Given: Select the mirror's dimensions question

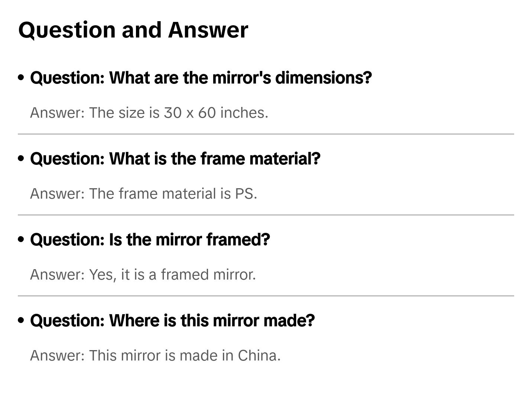Looking at the screenshot, I should 201,78.
